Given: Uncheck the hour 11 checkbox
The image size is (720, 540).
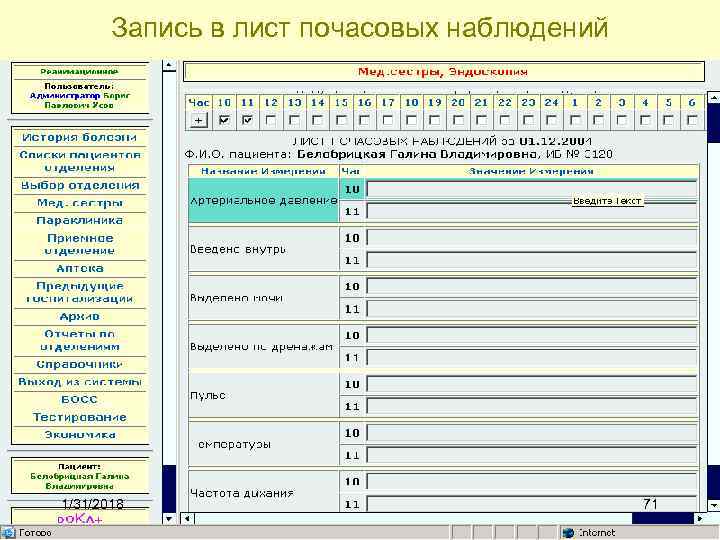Looking at the screenshot, I should click(247, 120).
